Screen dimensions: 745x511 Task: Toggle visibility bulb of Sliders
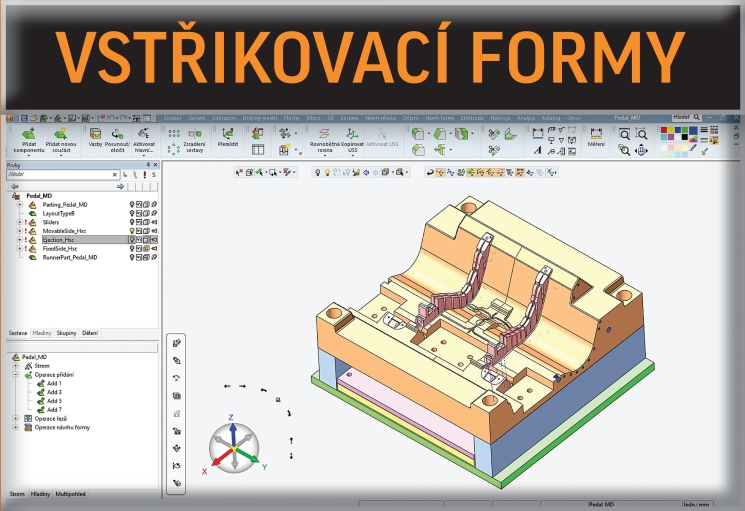pos(132,222)
